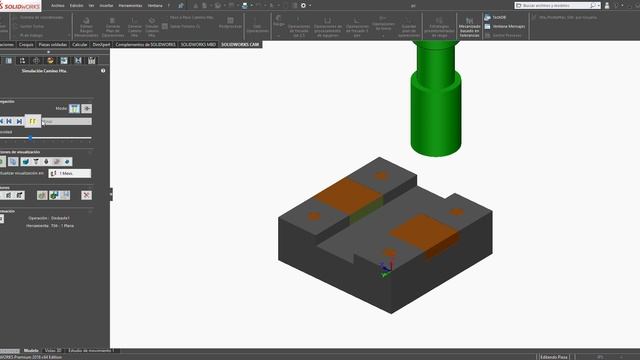
Task: Open the search type dropdown arrow
Action: [x=598, y=6]
